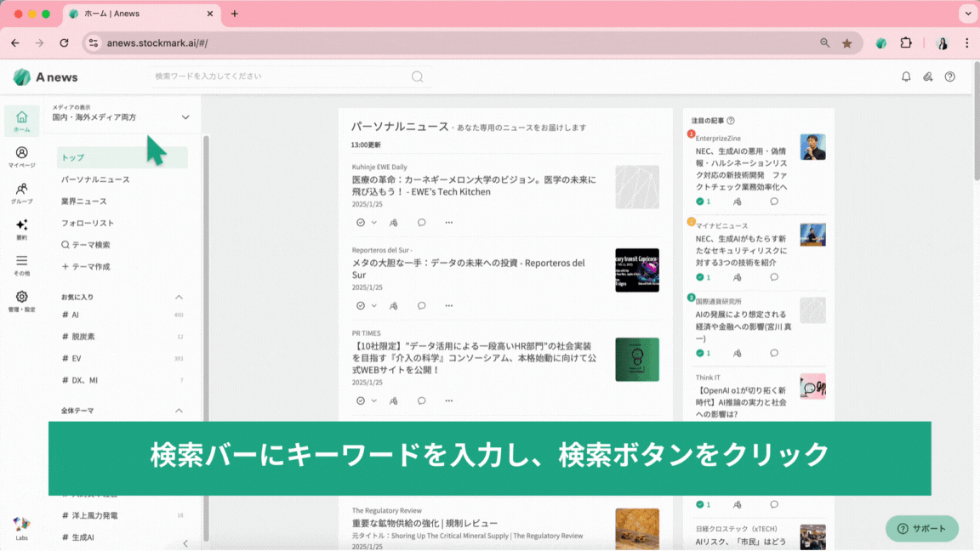Screen dimensions: 980x551
Task: Select 業界ニュース in the side menu
Action: 84,202
